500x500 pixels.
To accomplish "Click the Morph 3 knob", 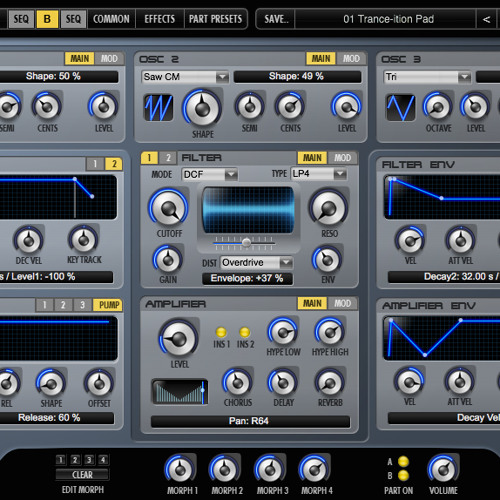I will (269, 469).
